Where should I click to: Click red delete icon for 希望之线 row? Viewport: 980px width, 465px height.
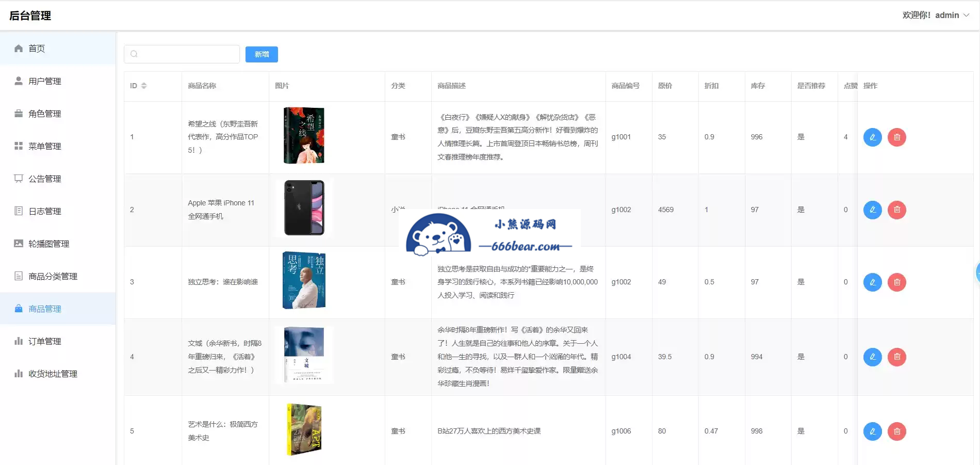896,137
